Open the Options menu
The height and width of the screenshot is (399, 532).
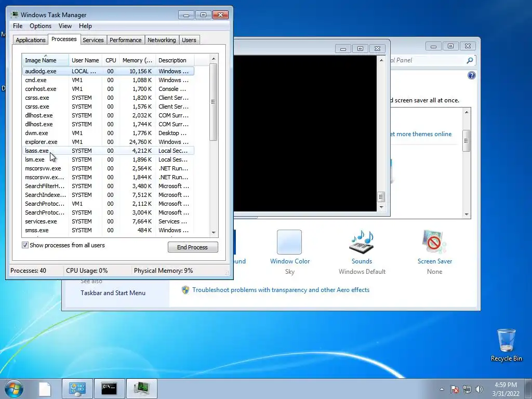tap(41, 26)
